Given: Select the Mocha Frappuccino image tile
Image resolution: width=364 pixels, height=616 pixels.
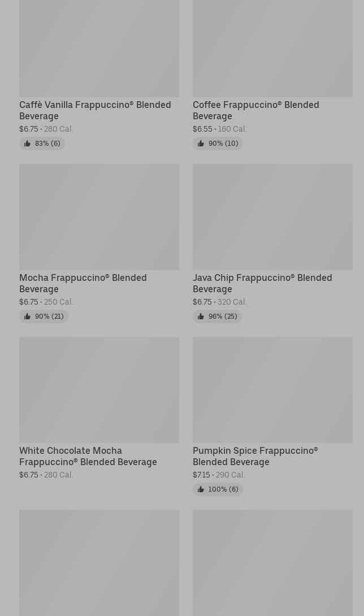Looking at the screenshot, I should click(x=99, y=216).
